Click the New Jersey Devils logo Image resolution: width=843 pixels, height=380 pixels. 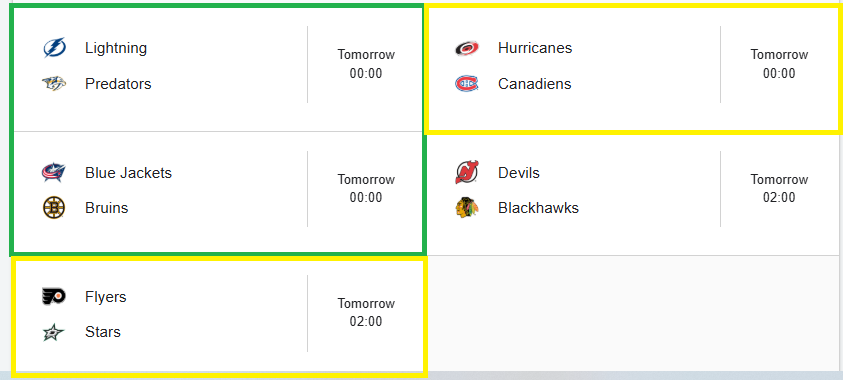(x=467, y=173)
